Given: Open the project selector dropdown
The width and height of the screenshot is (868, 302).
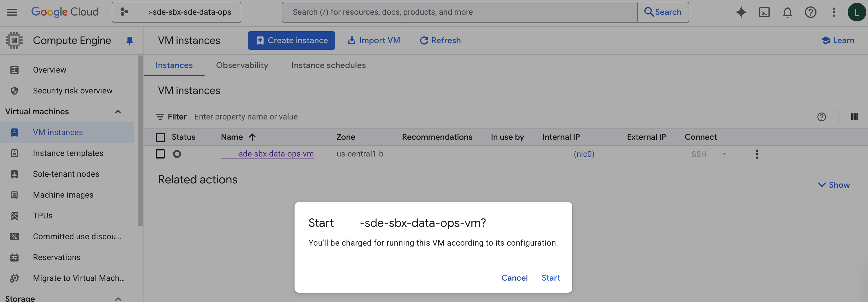Looking at the screenshot, I should click(x=176, y=12).
